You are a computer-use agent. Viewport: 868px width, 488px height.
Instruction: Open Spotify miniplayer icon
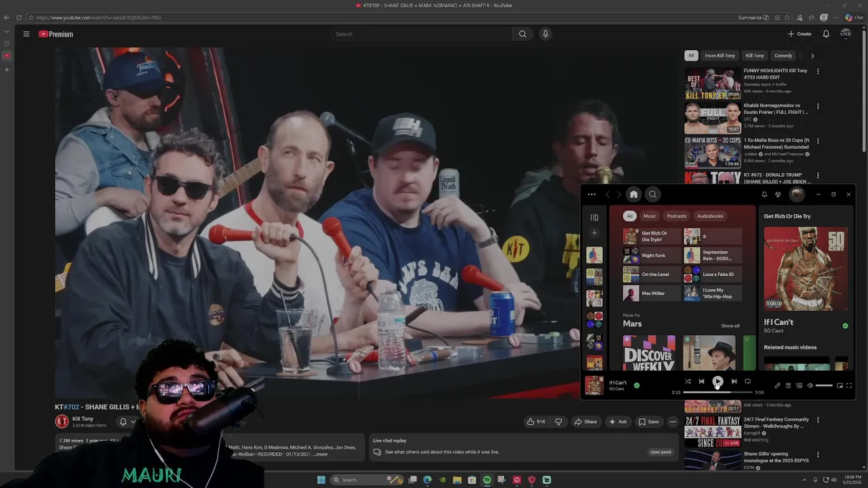(840, 386)
